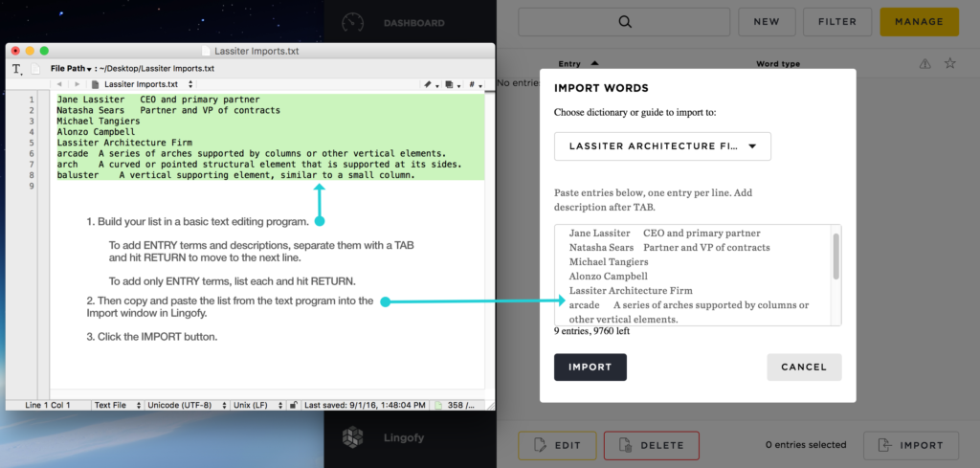Click the document icon beside File Path
The image size is (980, 468).
tap(35, 69)
